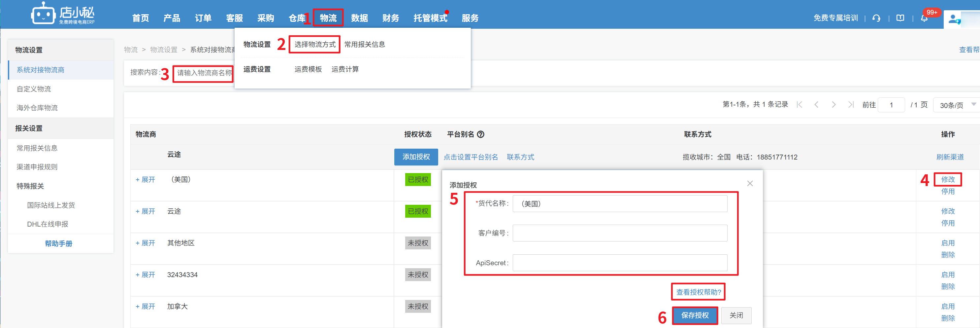Expand the (美国) channel row
This screenshot has height=328, width=980.
(145, 179)
